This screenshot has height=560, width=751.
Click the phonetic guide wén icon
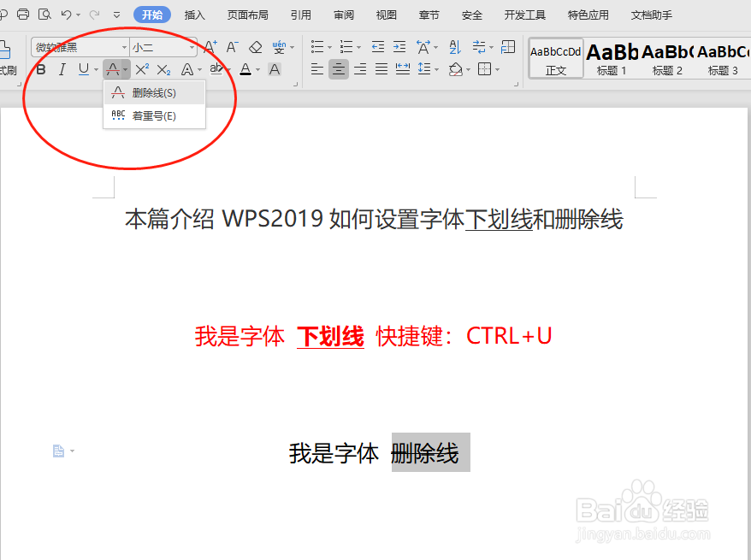[279, 47]
